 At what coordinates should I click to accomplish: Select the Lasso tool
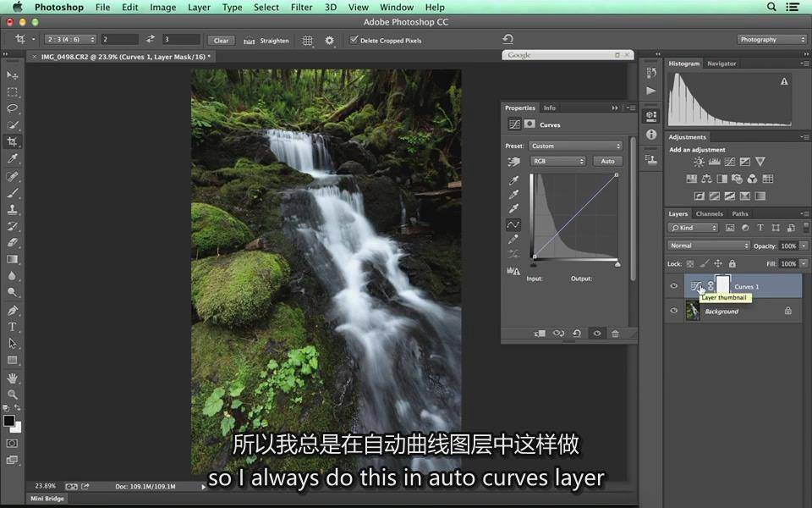[x=13, y=108]
